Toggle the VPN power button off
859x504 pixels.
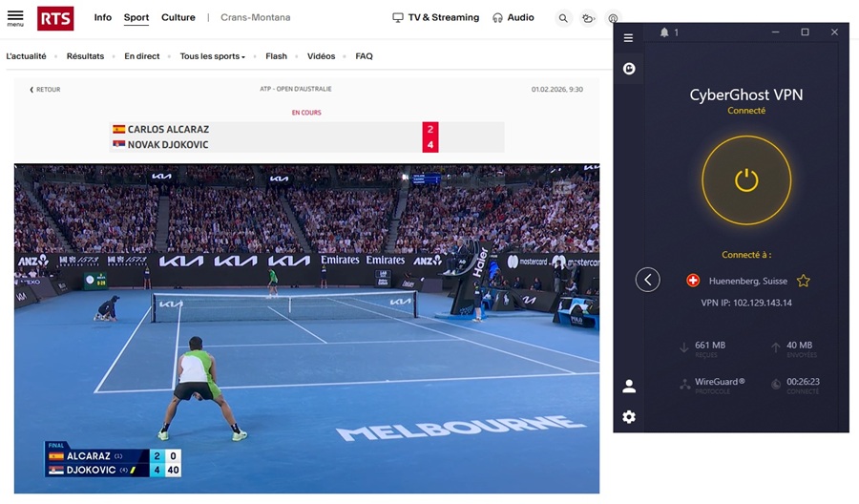click(746, 180)
